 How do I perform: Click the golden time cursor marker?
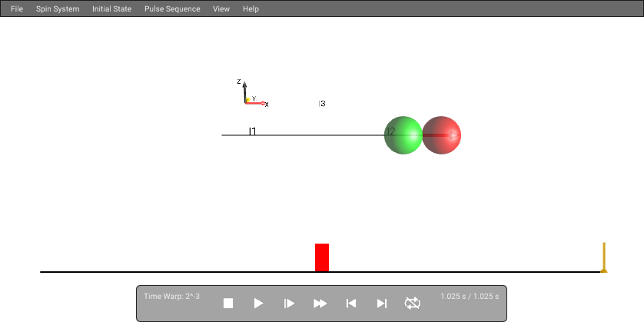[604, 257]
